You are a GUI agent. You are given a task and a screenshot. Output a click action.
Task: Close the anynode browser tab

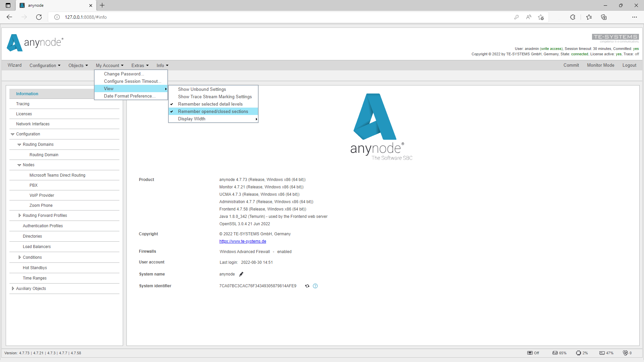pyautogui.click(x=91, y=5)
